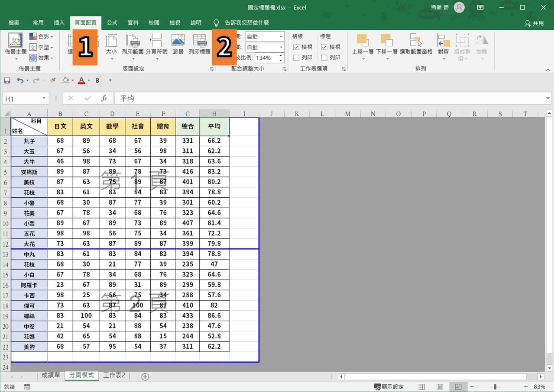Open the 大小 (Size) dropdown
Viewport: 554px width, 392px height.
tap(111, 47)
